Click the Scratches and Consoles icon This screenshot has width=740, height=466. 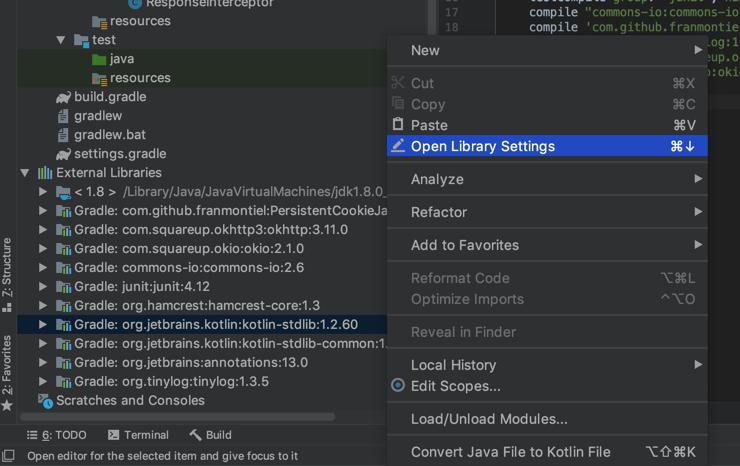(45, 401)
